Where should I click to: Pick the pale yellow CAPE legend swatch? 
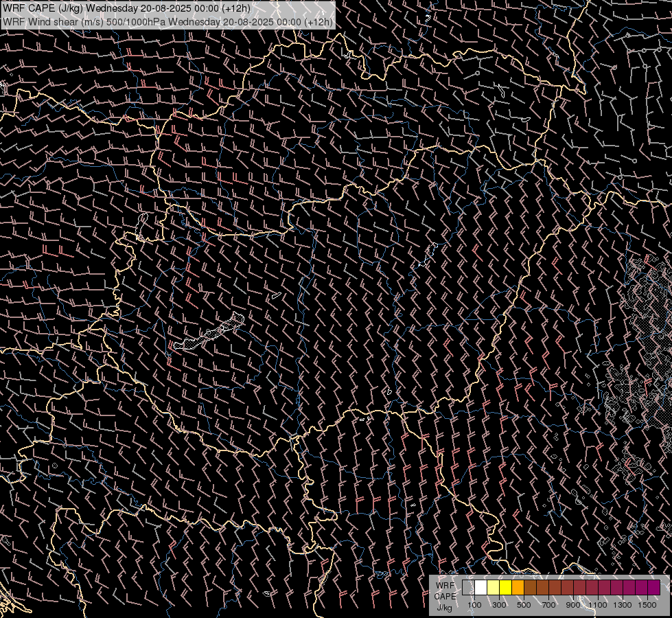click(494, 588)
